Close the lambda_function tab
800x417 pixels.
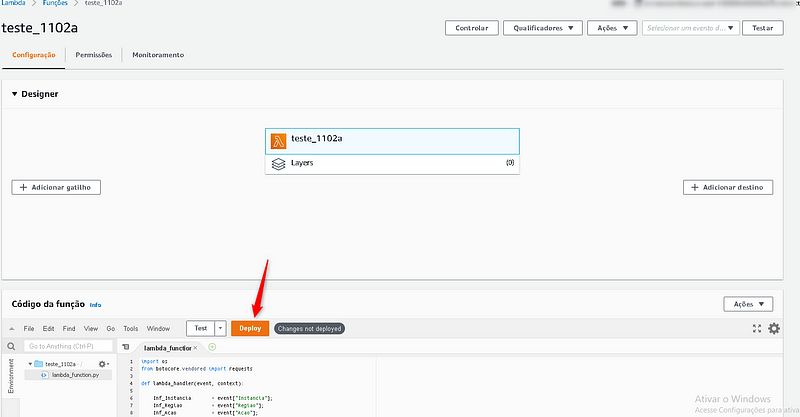tap(195, 348)
